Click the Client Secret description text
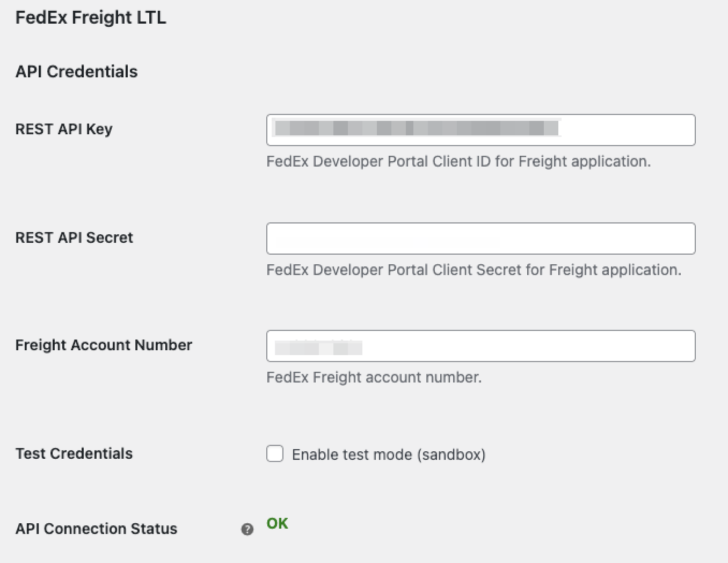Image resolution: width=728 pixels, height=563 pixels. point(474,270)
